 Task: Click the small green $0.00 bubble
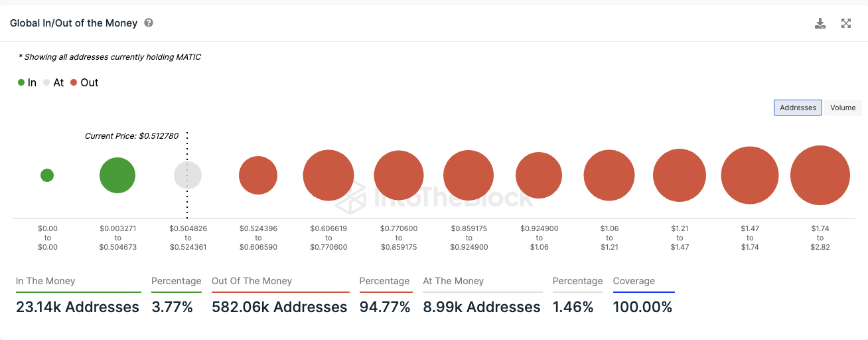click(x=47, y=175)
